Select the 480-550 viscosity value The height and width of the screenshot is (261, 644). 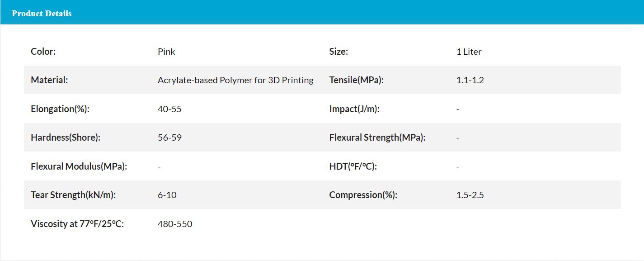coord(175,224)
